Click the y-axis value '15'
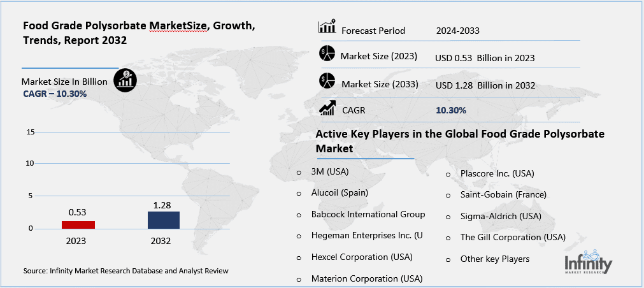644x288 pixels. point(31,132)
